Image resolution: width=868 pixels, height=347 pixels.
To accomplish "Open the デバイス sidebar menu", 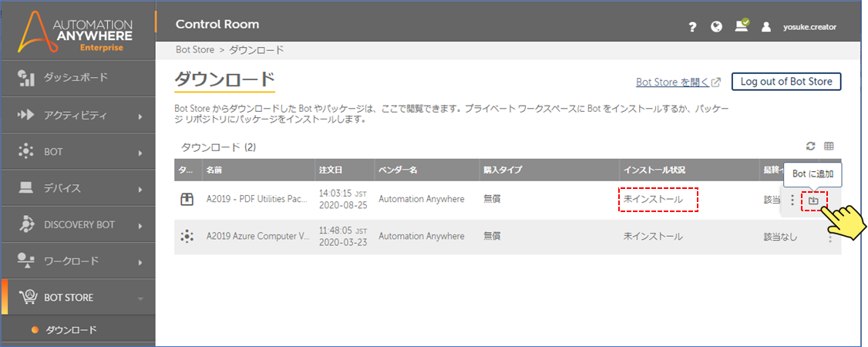I will pos(78,188).
